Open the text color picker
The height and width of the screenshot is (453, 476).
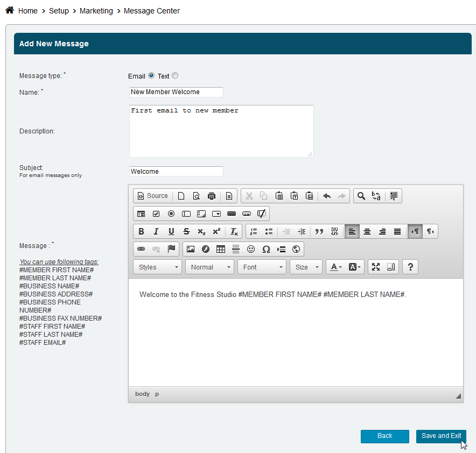click(x=336, y=267)
